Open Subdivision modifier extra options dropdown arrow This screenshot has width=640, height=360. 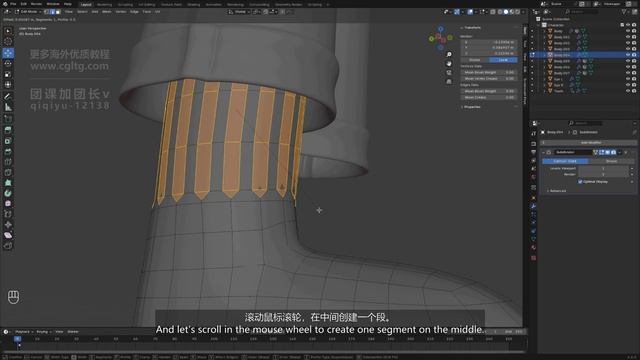620,152
